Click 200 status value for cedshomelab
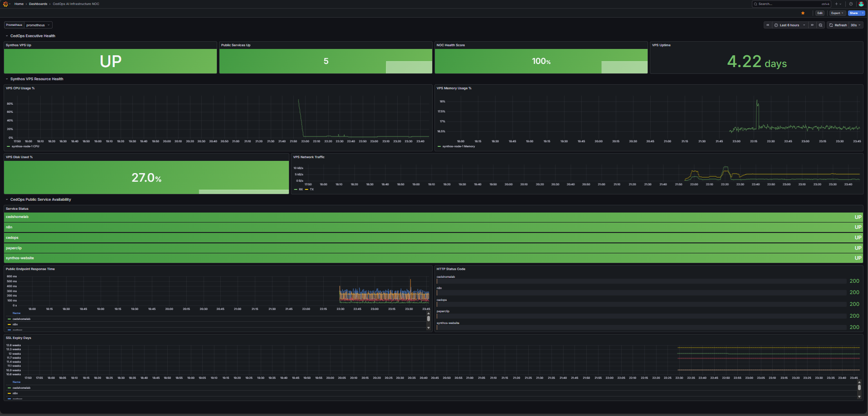Image resolution: width=868 pixels, height=416 pixels. [x=854, y=281]
